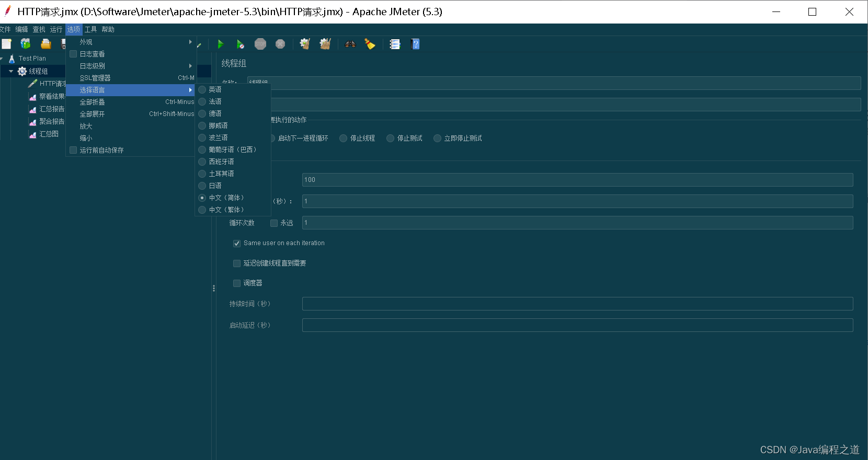
Task: Select 停止线程 radio button
Action: tap(357, 138)
